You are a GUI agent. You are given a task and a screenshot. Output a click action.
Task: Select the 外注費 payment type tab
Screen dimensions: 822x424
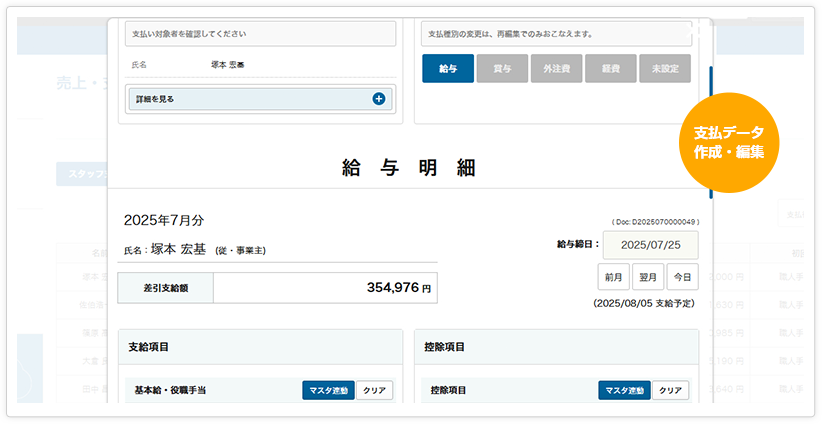[x=556, y=69]
